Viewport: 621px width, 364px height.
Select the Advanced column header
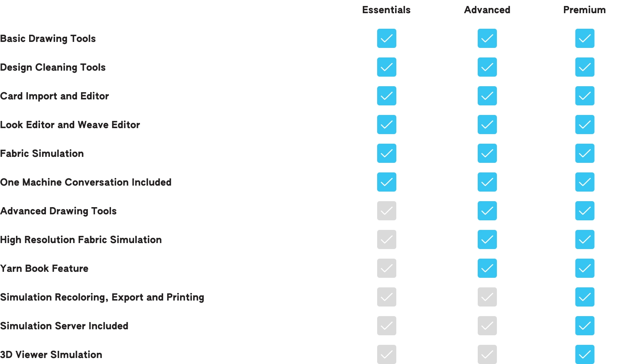point(487,10)
